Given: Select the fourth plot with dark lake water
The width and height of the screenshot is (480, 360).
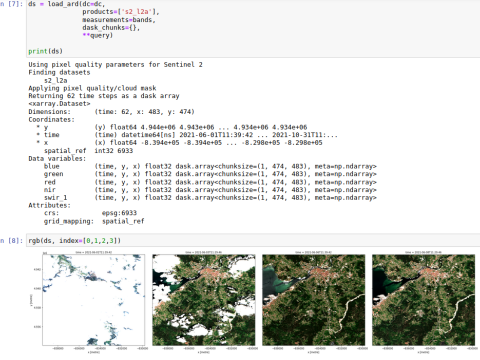Looking at the screenshot, I should (423, 300).
